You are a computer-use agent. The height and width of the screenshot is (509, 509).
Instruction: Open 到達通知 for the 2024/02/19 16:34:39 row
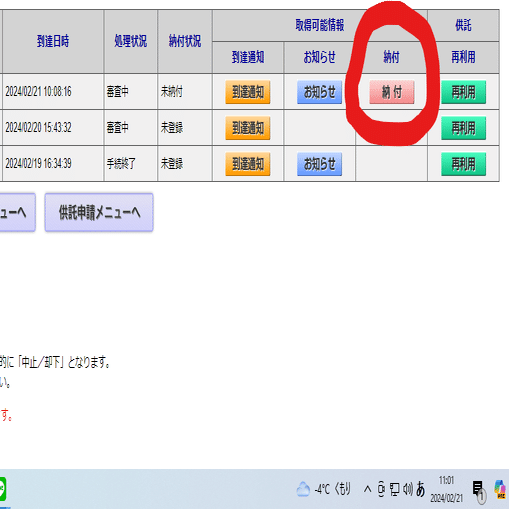[x=248, y=164]
